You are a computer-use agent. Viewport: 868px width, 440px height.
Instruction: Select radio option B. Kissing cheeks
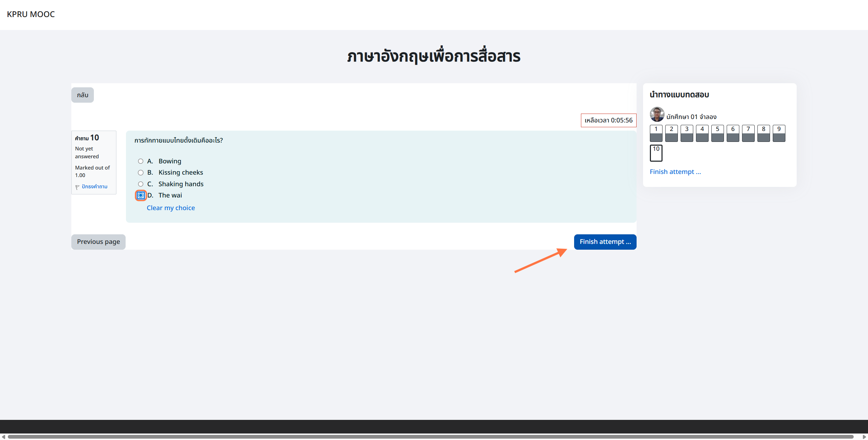coord(141,173)
